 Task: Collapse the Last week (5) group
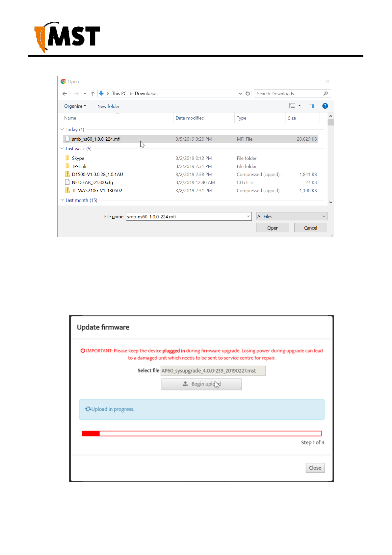62,149
